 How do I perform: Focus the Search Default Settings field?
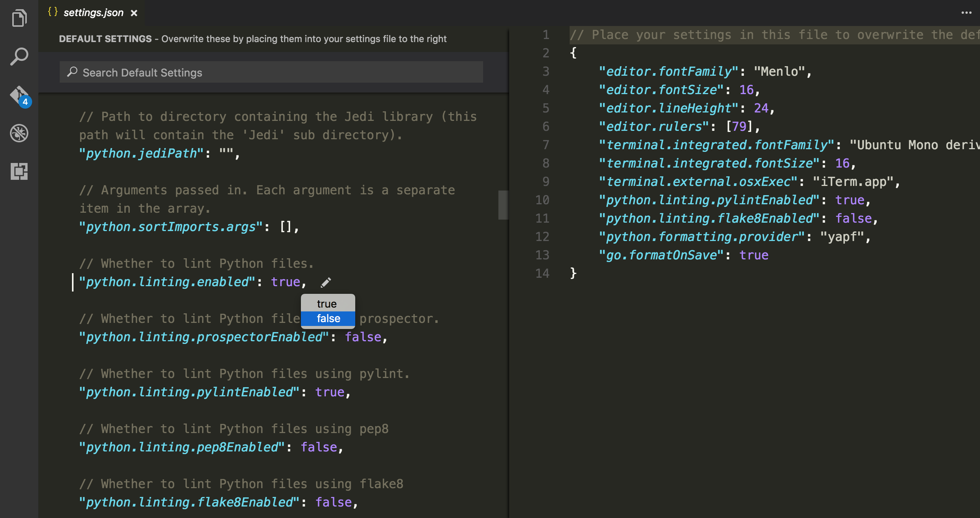point(271,72)
